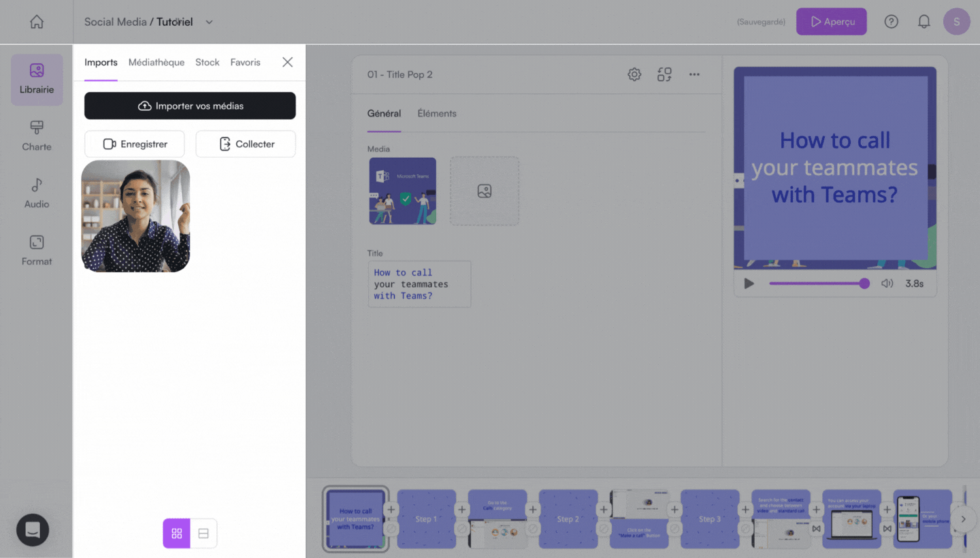Open the notifications bell
The height and width of the screenshot is (558, 980).
pos(924,22)
